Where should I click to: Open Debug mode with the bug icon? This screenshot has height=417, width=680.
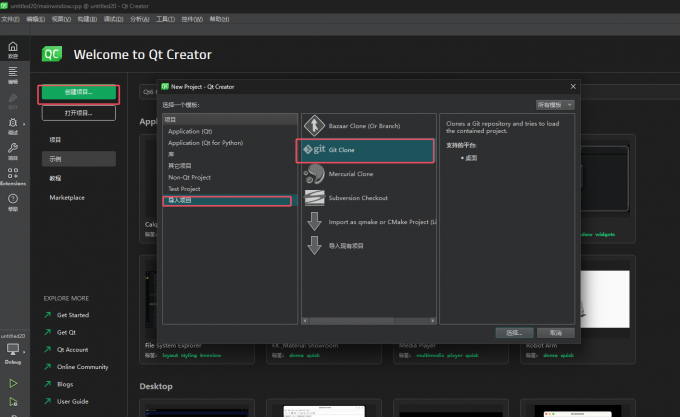[x=13, y=126]
